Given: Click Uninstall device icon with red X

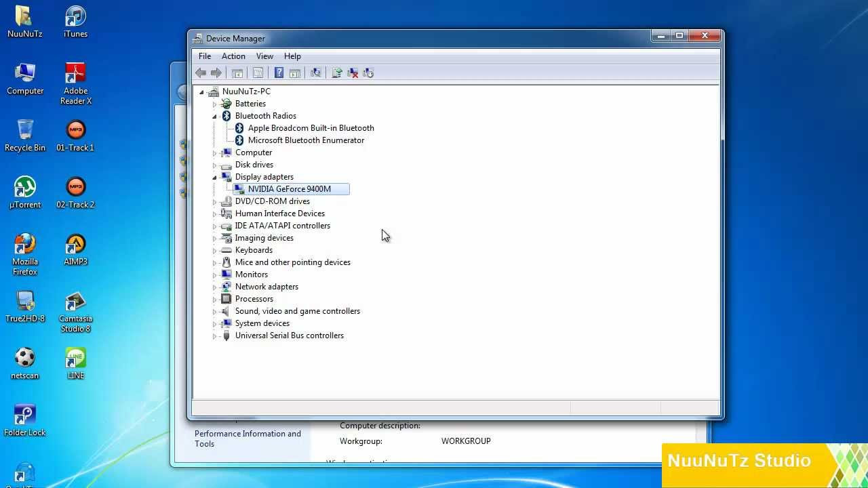Looking at the screenshot, I should [x=353, y=73].
